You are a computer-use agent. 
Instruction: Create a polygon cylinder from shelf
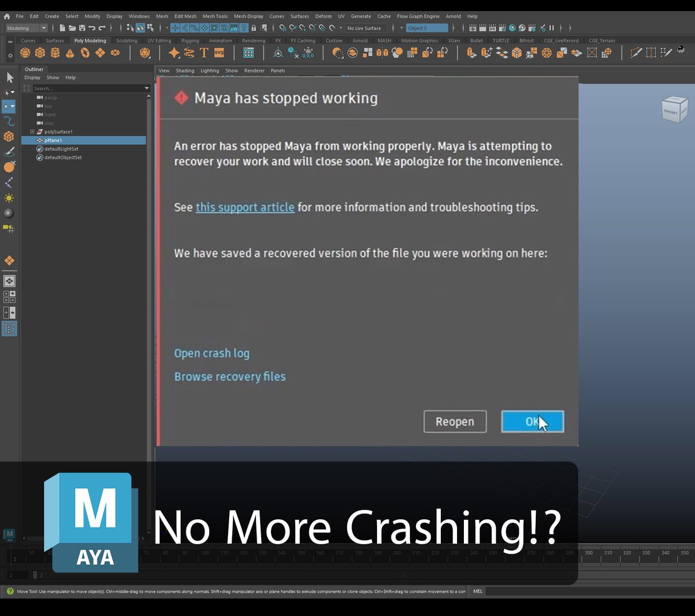(x=55, y=53)
